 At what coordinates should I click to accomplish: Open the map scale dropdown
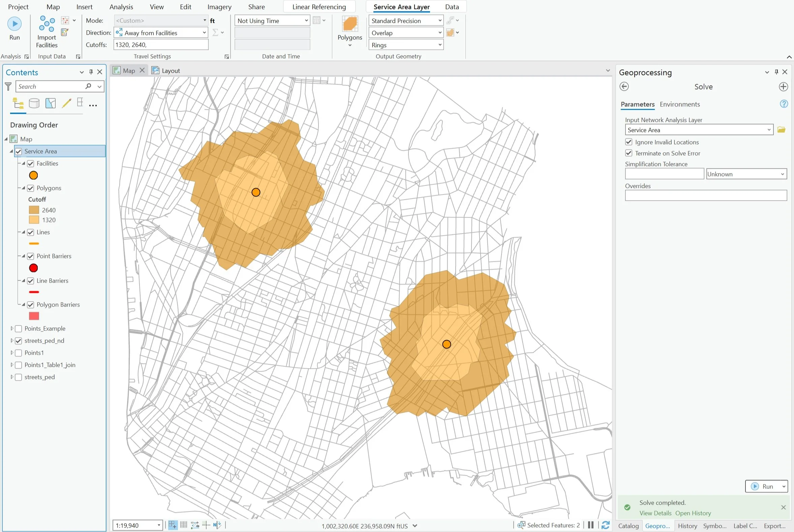pyautogui.click(x=158, y=525)
